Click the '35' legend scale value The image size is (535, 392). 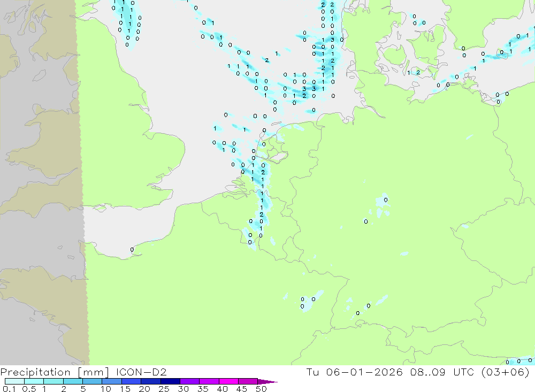(x=203, y=389)
